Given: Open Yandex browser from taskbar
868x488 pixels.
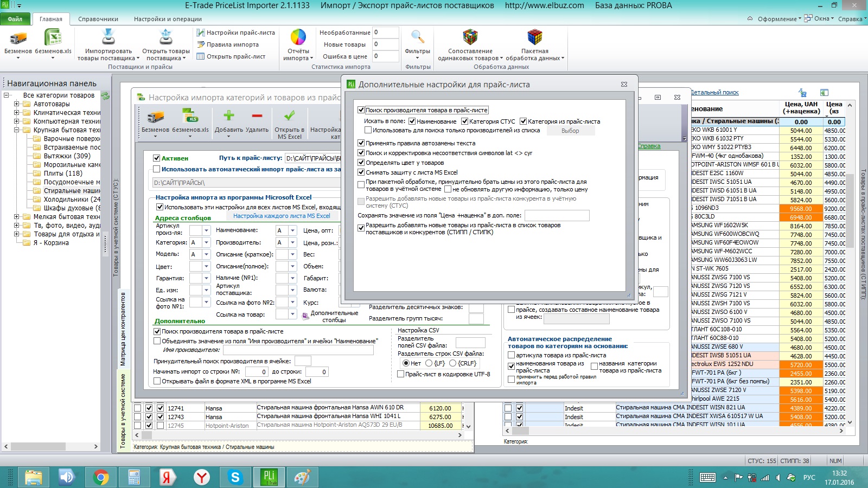Looking at the screenshot, I should click(201, 477).
